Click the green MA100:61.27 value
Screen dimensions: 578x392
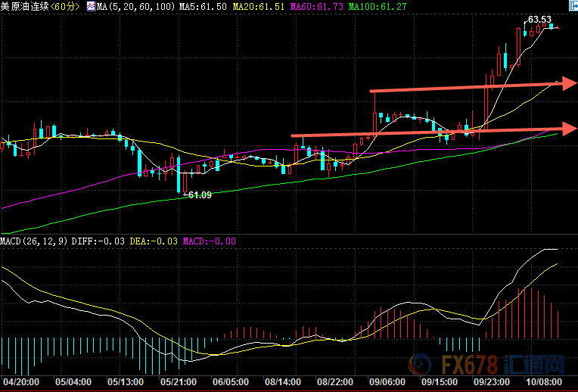click(x=378, y=7)
